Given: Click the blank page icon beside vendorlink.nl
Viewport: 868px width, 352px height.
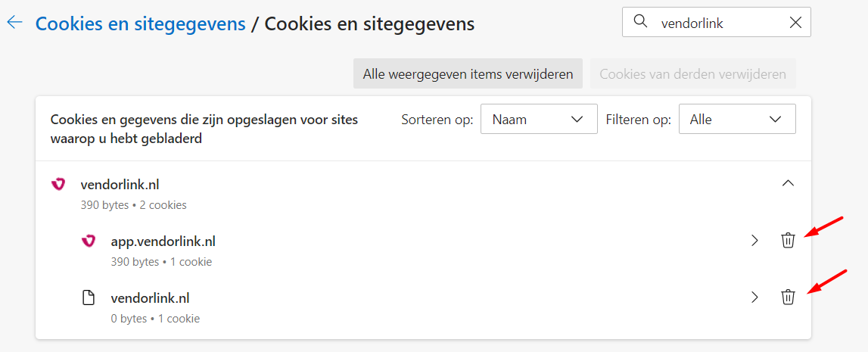Looking at the screenshot, I should (x=89, y=297).
